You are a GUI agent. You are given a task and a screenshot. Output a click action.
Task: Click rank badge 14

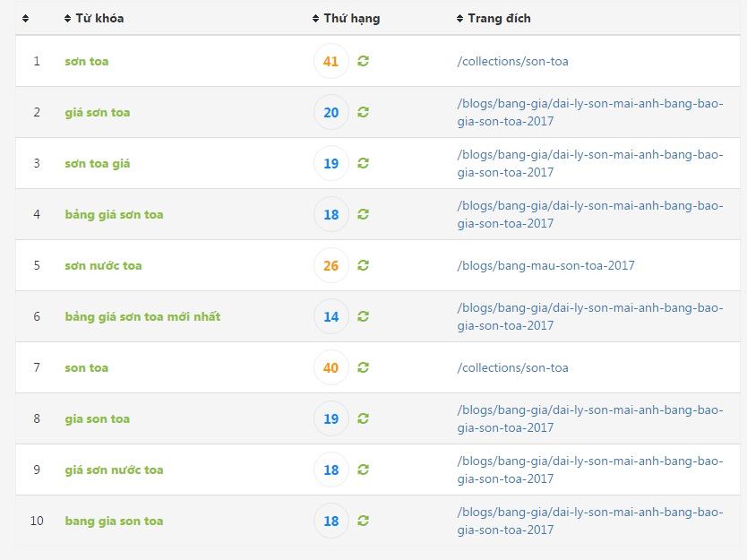331,316
